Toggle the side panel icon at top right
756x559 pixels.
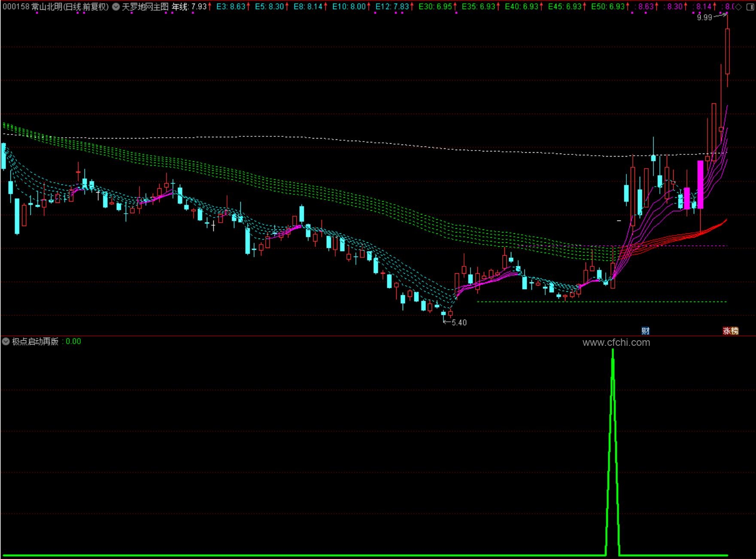(x=750, y=7)
